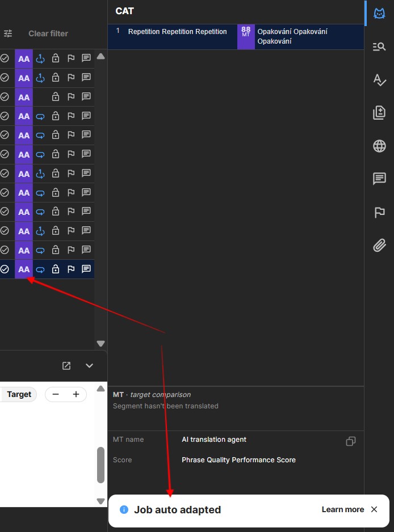Click AA badge on row lacking repetition icon
Screen dimensions: 394x532
click(24, 98)
